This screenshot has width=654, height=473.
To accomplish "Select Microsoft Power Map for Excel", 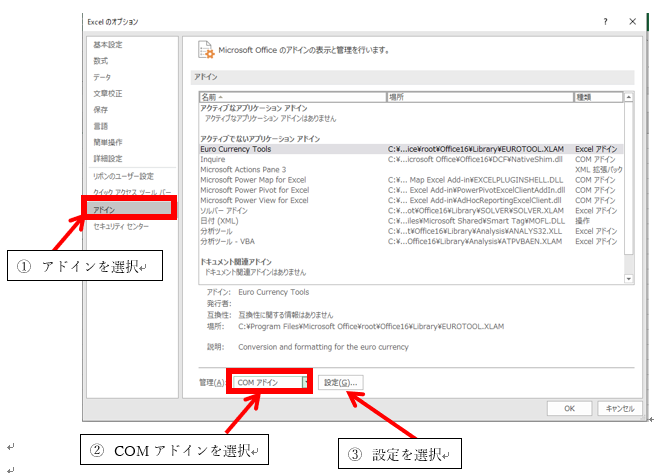I will (411, 180).
